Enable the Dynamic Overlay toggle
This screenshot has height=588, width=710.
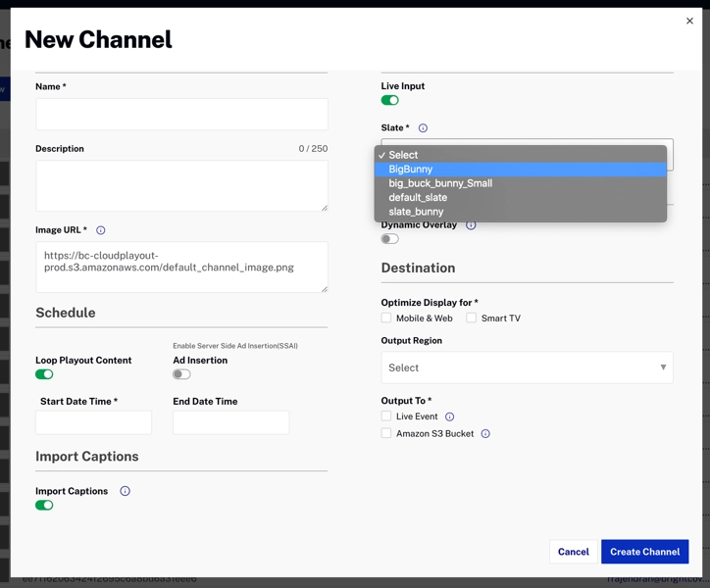[x=389, y=239]
